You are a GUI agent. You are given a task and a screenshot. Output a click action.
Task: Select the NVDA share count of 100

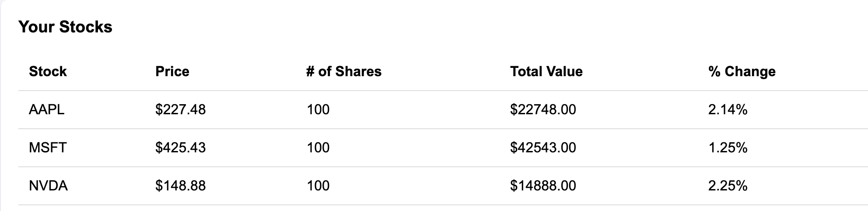point(318,186)
